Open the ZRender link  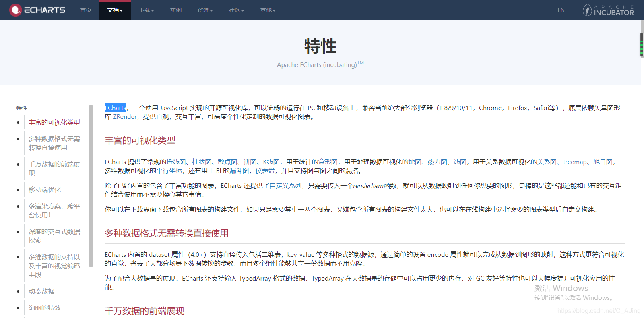pos(125,117)
